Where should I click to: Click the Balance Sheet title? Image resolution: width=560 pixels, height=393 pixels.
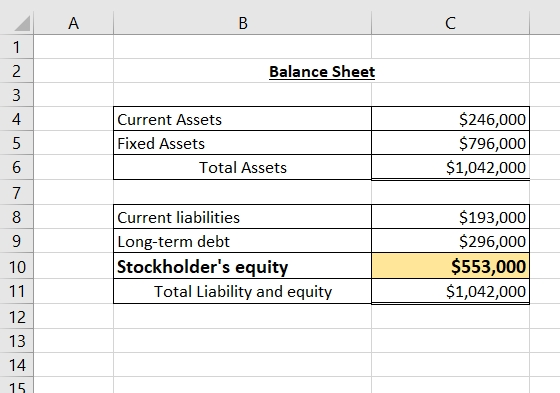pos(322,71)
